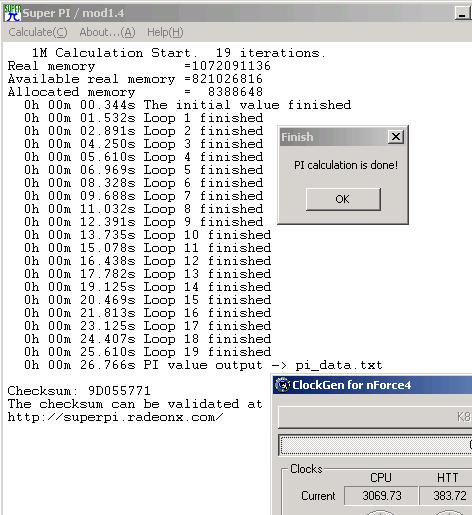Click the 'Loop 1 finished' line
The height and width of the screenshot is (515, 472).
click(x=143, y=118)
